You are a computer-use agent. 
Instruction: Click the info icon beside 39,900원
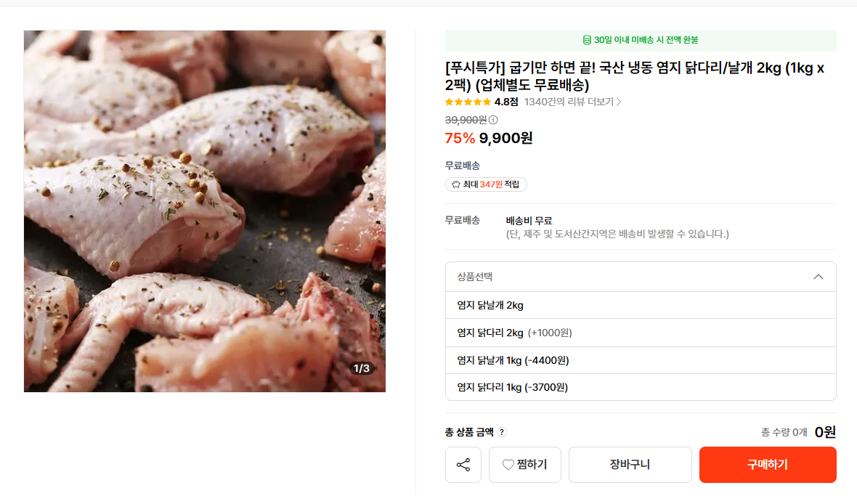(x=493, y=120)
